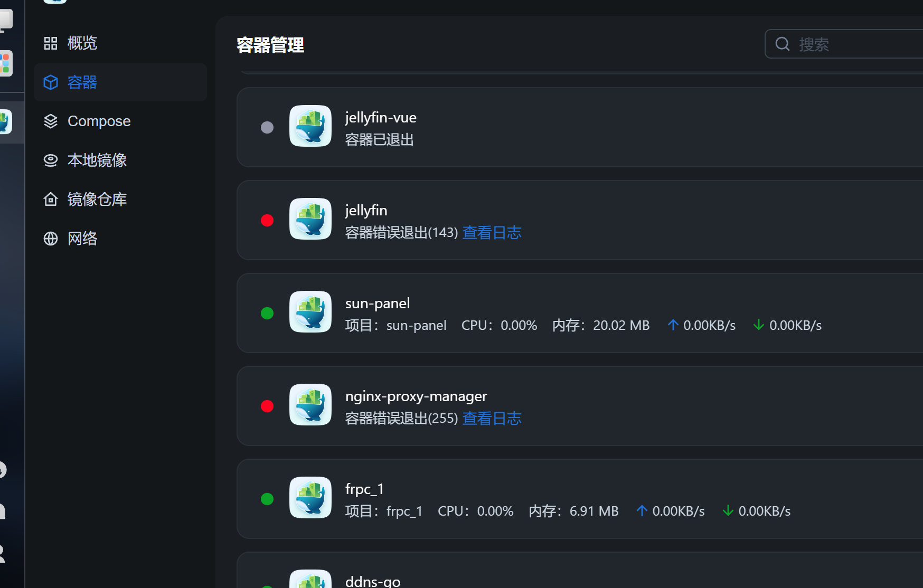Screen dimensions: 923x588
Task: Select the ddns-go container name
Action: [373, 582]
